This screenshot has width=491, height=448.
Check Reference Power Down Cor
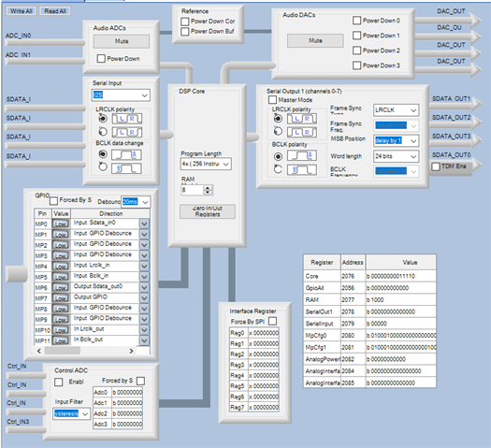click(x=185, y=22)
